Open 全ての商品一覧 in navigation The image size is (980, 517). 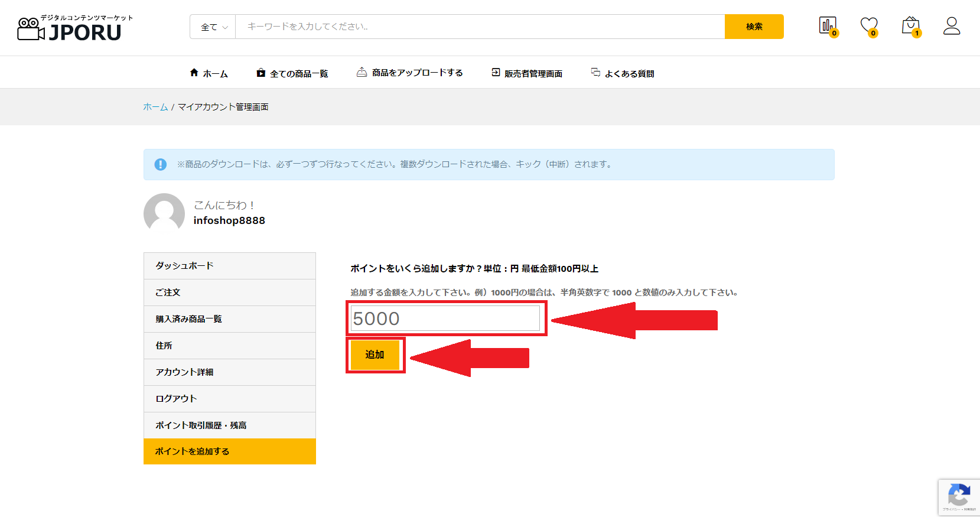point(292,73)
